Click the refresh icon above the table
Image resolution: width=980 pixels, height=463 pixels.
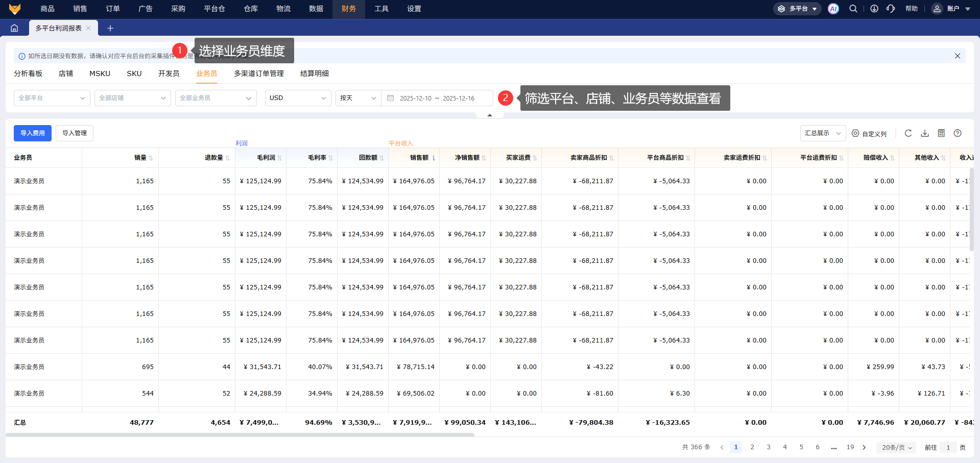coord(908,133)
